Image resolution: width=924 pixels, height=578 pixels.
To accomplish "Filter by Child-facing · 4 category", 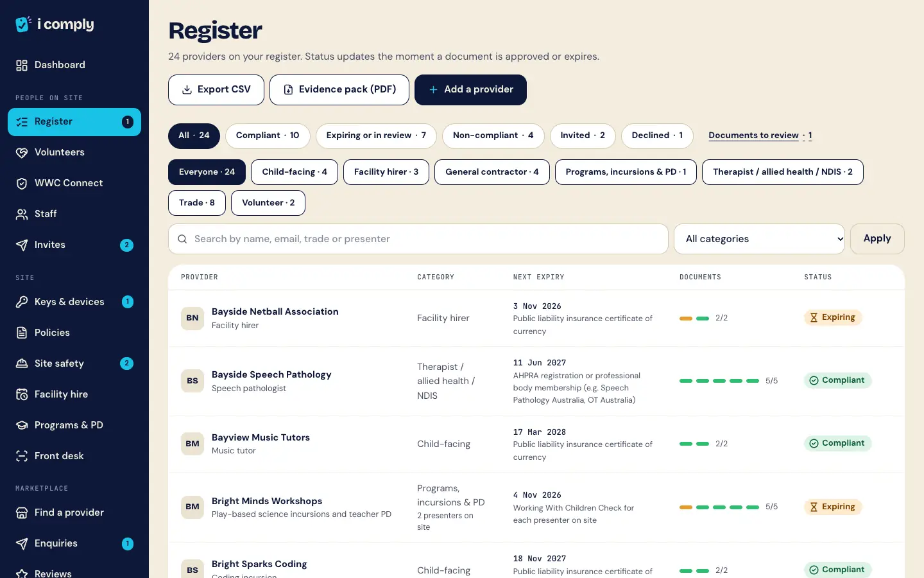I will (x=295, y=172).
